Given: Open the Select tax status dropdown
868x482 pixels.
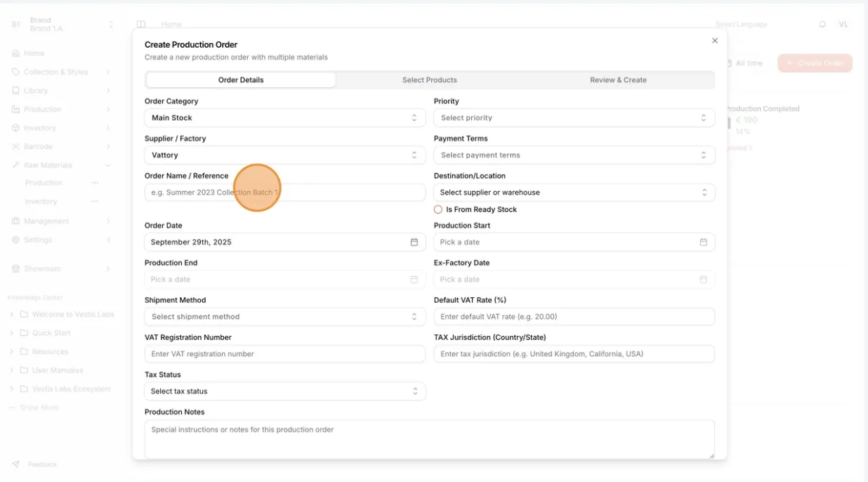Looking at the screenshot, I should point(285,391).
